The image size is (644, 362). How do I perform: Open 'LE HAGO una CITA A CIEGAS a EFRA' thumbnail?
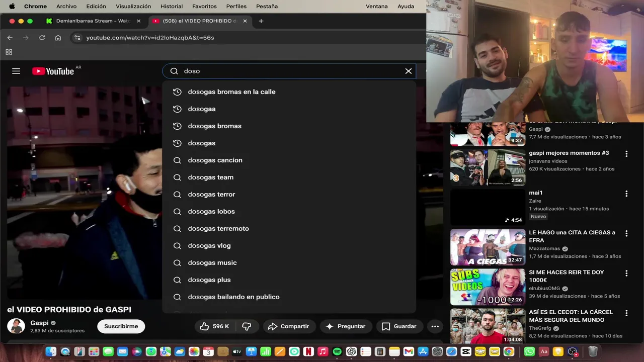point(488,247)
